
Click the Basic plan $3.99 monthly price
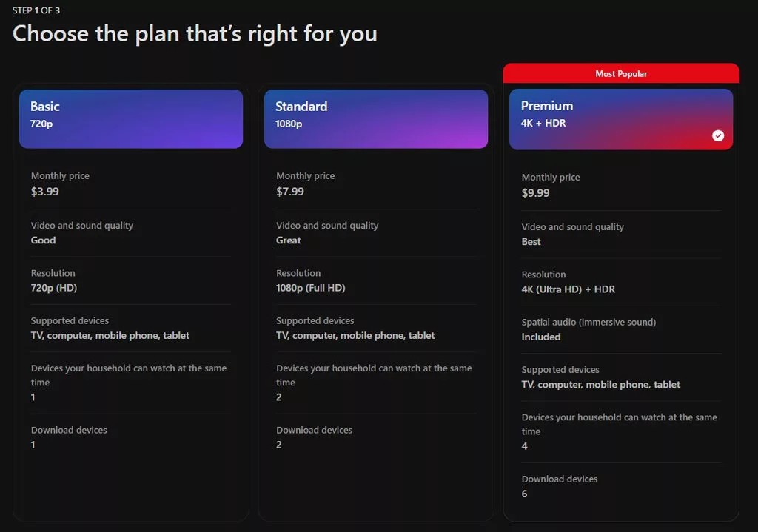[x=45, y=192]
